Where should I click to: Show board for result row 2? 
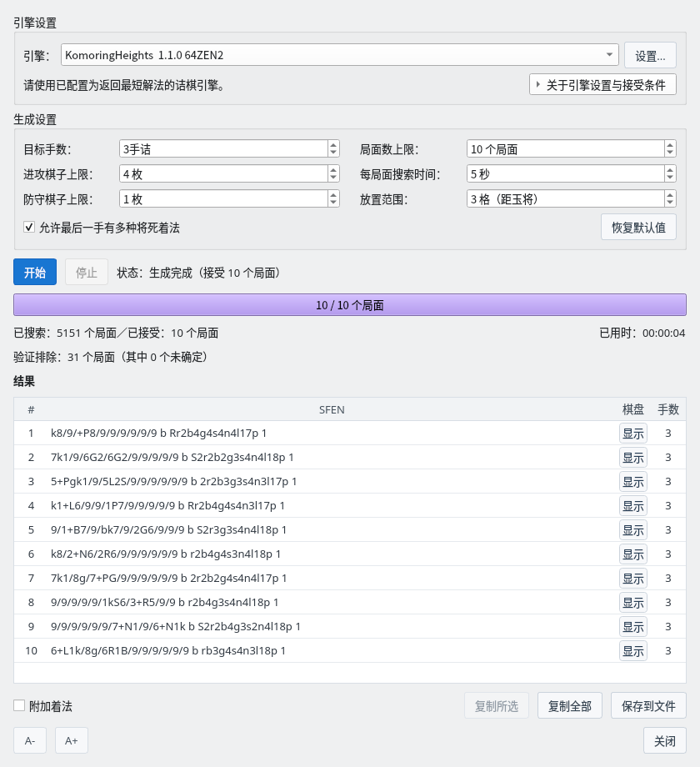(633, 458)
